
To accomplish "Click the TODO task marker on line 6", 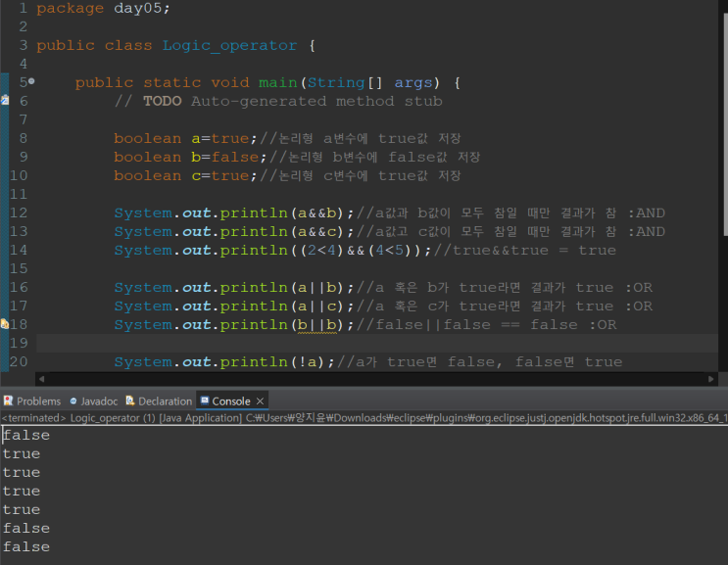I will click(5, 100).
